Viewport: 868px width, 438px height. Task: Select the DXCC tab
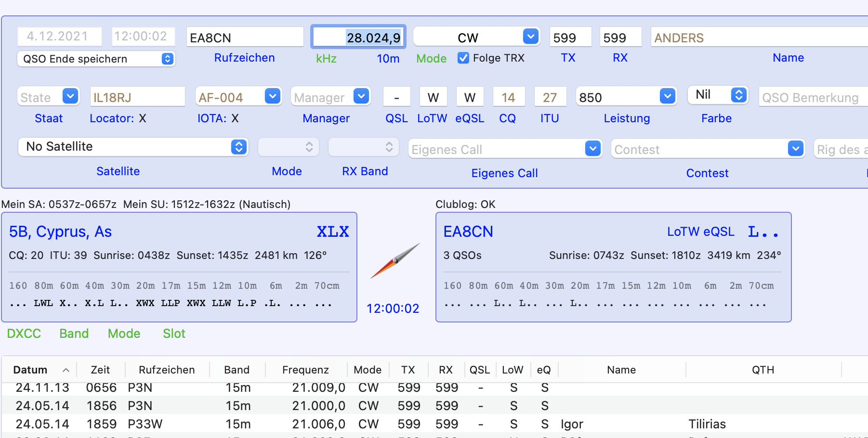[24, 334]
